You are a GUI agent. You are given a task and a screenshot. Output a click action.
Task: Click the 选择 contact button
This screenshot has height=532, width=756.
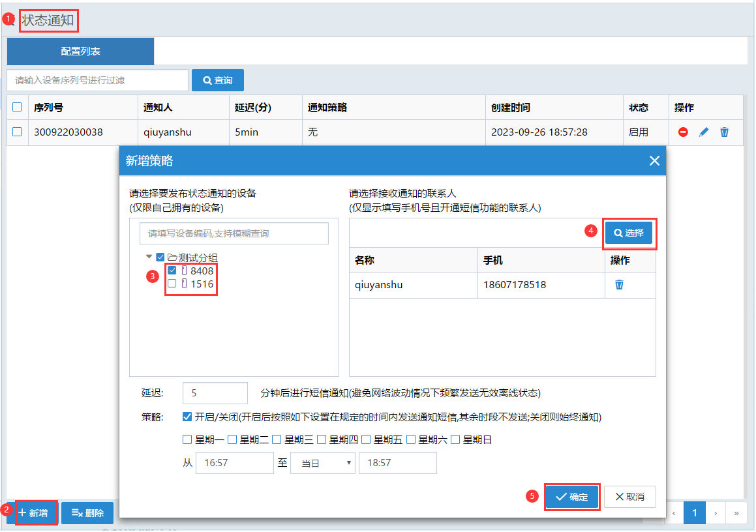pos(628,233)
